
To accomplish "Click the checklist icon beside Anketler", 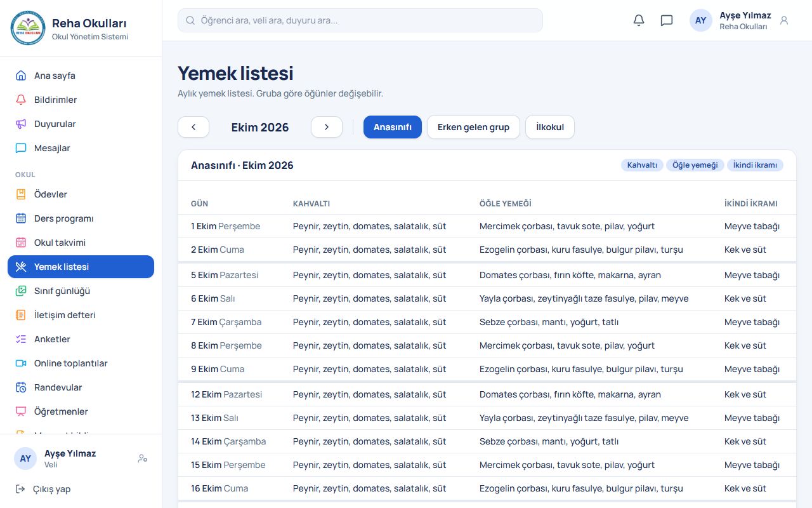I will click(x=21, y=339).
